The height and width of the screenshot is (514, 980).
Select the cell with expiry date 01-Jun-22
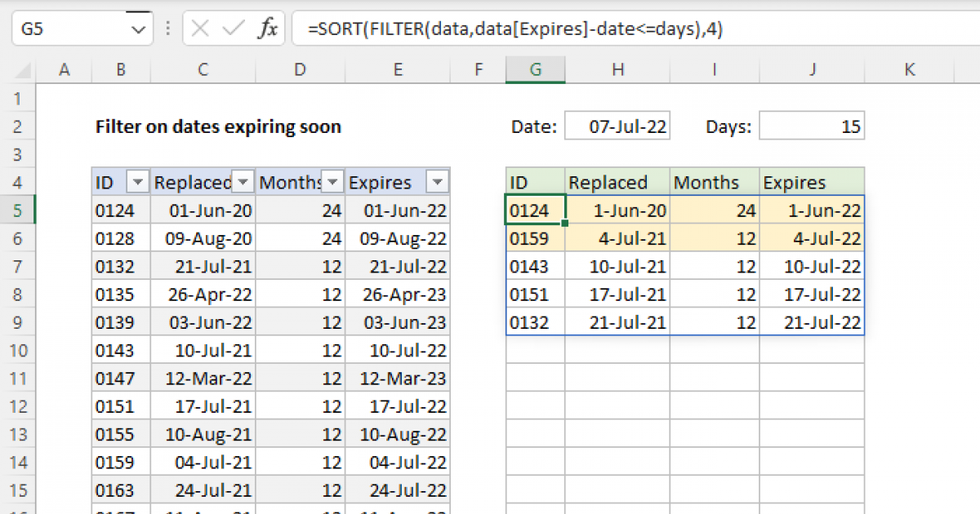pyautogui.click(x=398, y=210)
